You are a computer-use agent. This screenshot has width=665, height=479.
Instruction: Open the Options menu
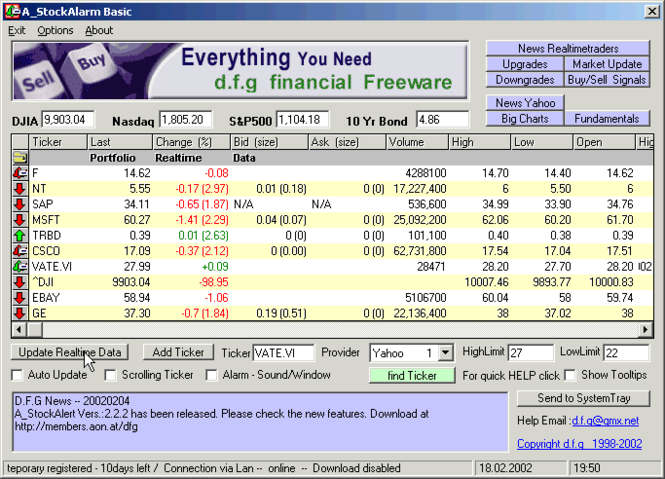[x=55, y=31]
